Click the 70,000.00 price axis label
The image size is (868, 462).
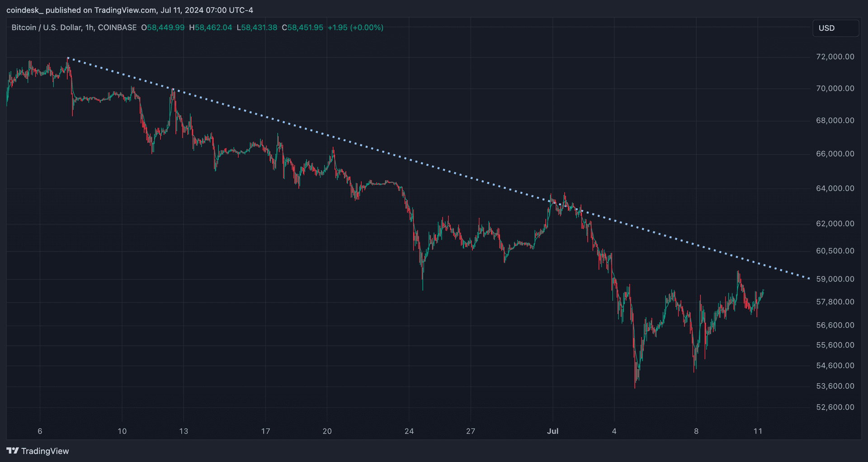click(835, 88)
